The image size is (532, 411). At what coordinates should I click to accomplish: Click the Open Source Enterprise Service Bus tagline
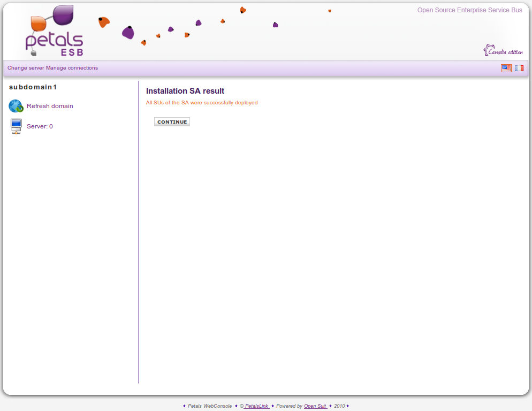pos(469,10)
